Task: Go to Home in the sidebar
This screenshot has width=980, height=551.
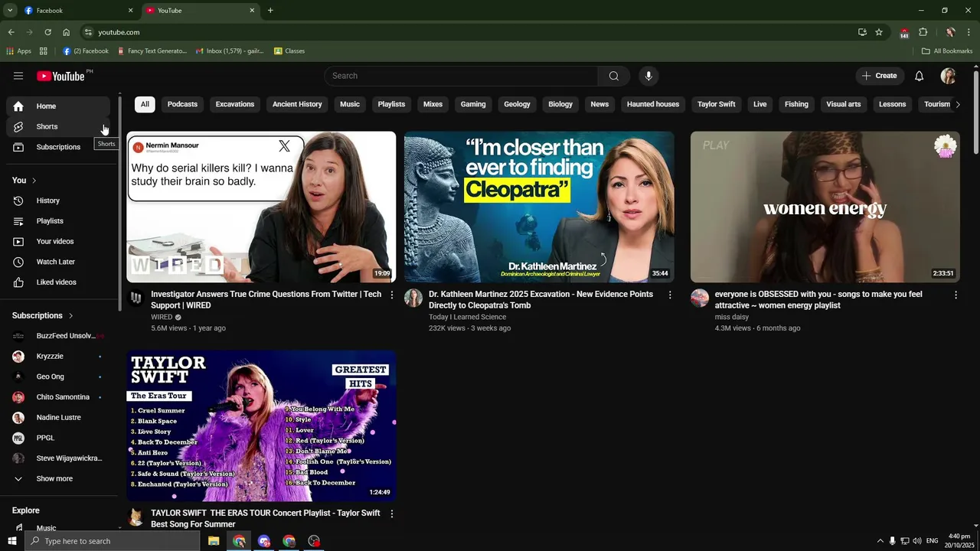Action: 58,106
